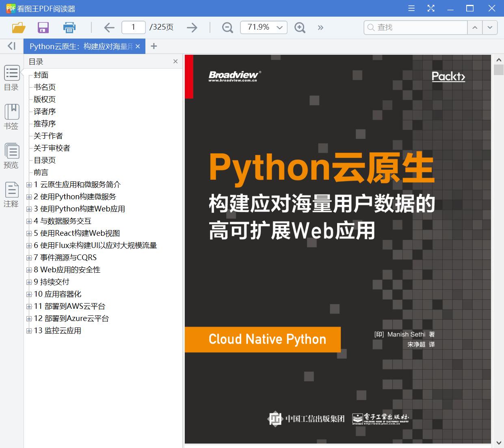
Task: Open the title bar hamburger menu
Action: click(411, 8)
